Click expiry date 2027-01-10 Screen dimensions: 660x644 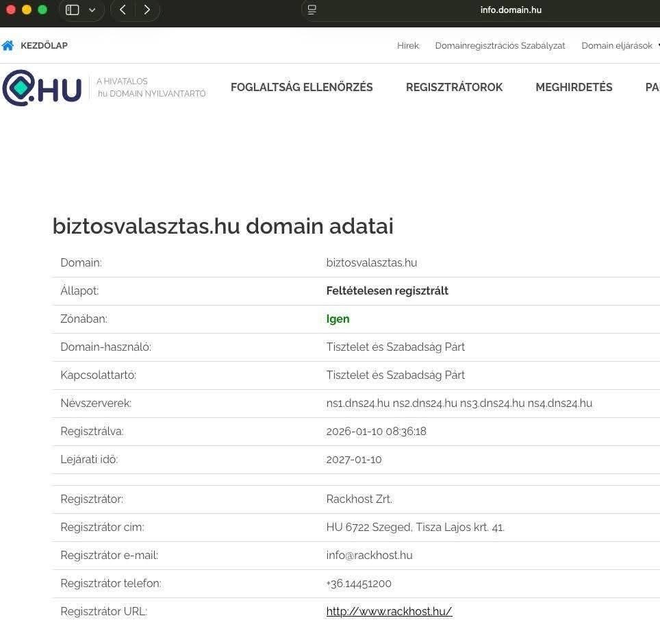[353, 460]
